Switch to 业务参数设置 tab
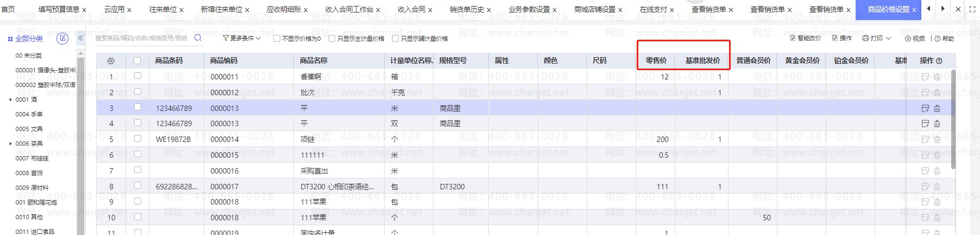The width and height of the screenshot is (980, 235). point(529,9)
